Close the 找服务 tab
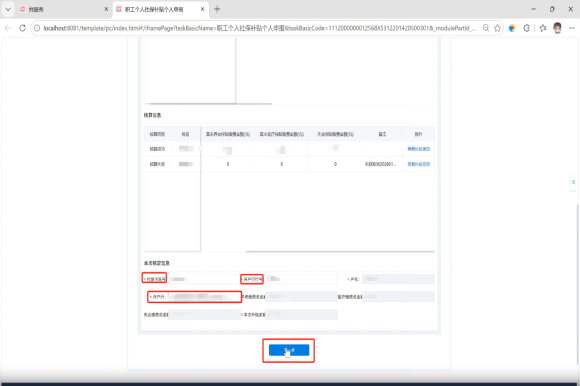 coord(106,9)
